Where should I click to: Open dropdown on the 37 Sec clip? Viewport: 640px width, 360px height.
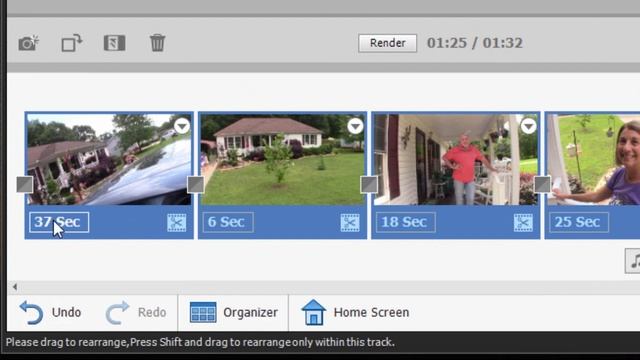[x=182, y=126]
